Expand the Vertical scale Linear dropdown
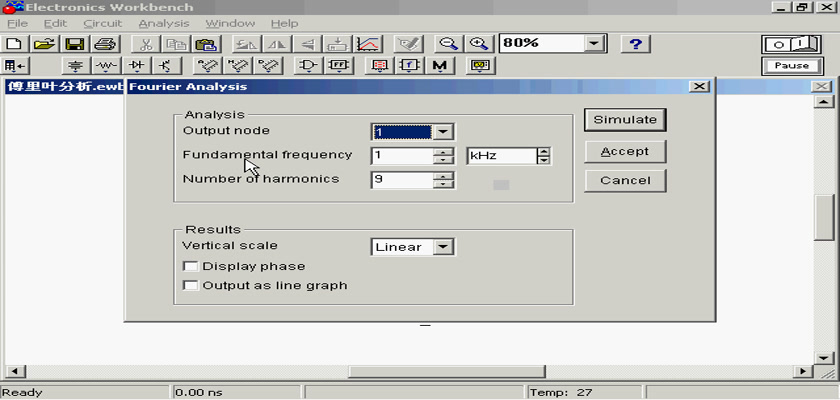840x400 pixels. point(443,247)
